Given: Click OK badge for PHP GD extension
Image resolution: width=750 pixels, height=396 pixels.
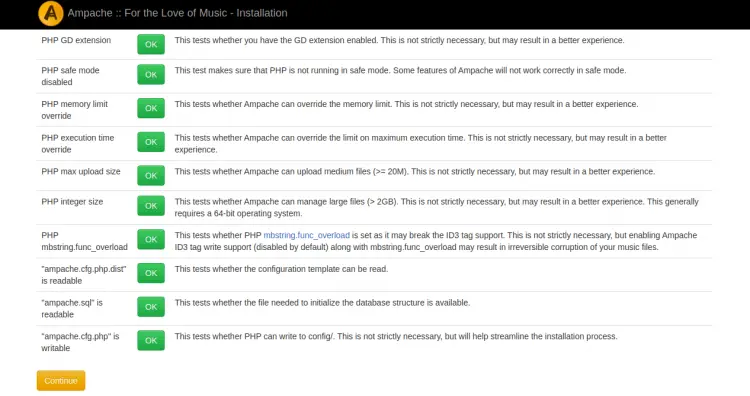Looking at the screenshot, I should tap(151, 44).
